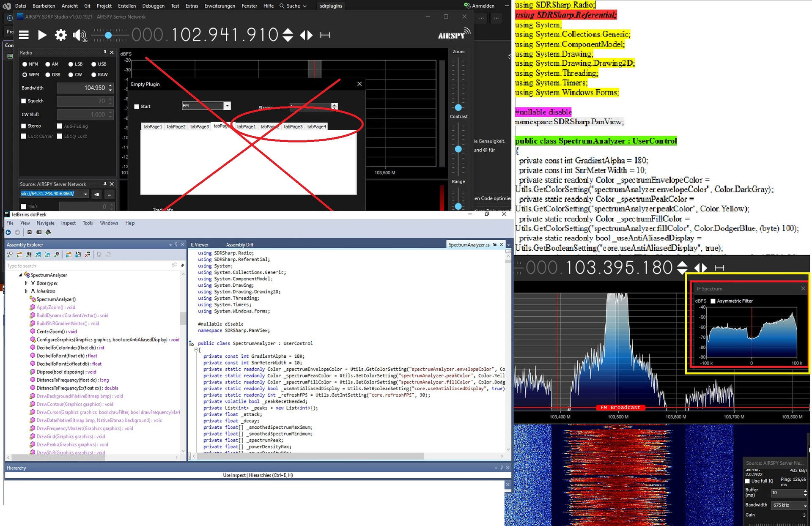Mute audio with the speaker icon
Image resolution: width=812 pixels, height=526 pixels.
coord(79,35)
